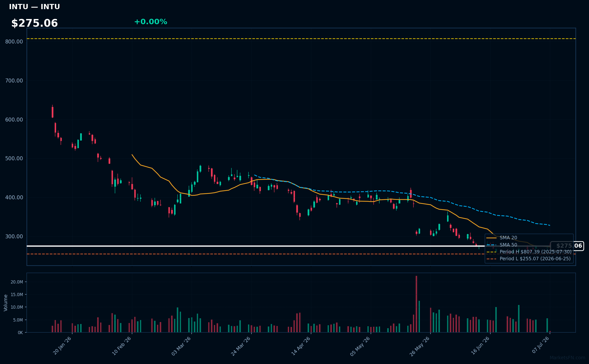This screenshot has height=364, width=589.
Task: Click the Period L $255.07 legend entry
Action: coord(528,259)
